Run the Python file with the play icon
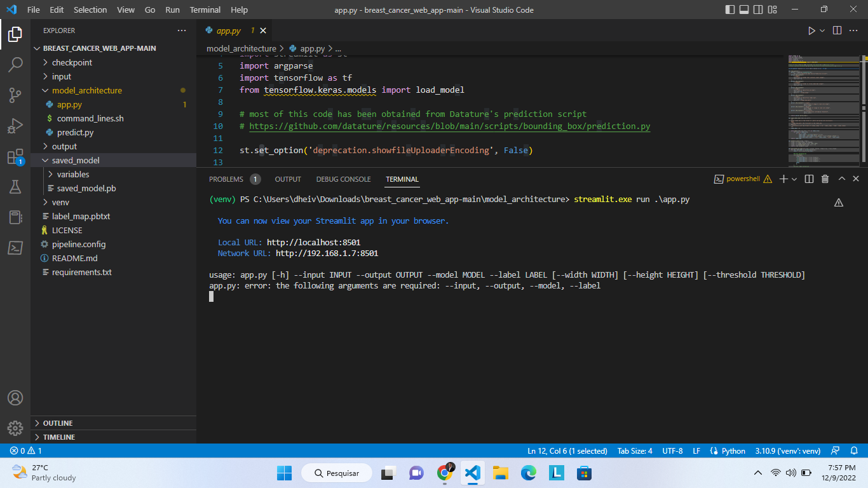 tap(811, 30)
